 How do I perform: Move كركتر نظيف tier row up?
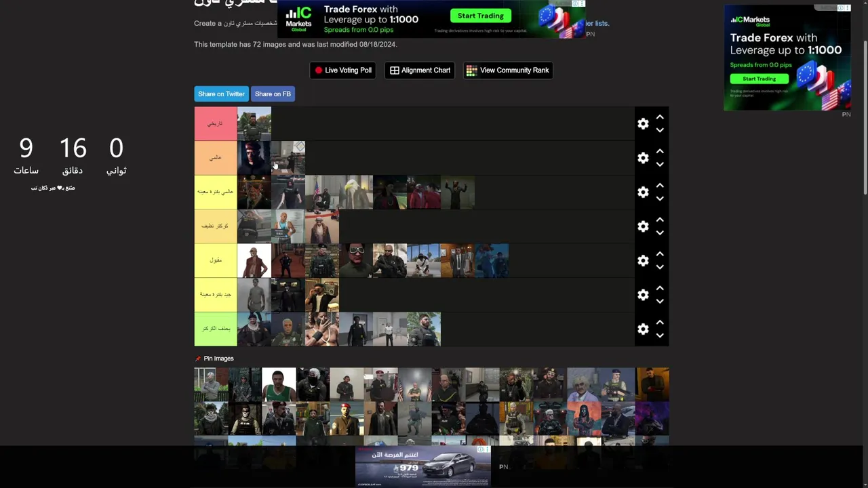[660, 220]
